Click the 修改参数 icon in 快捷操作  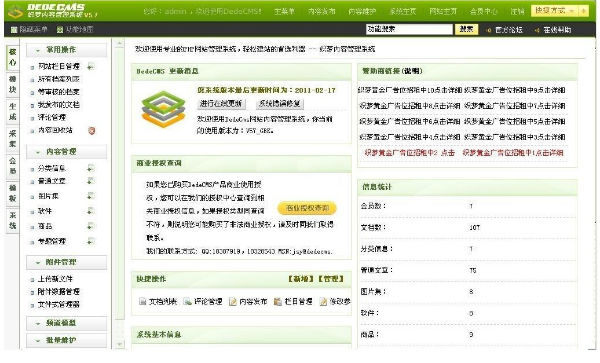323,301
